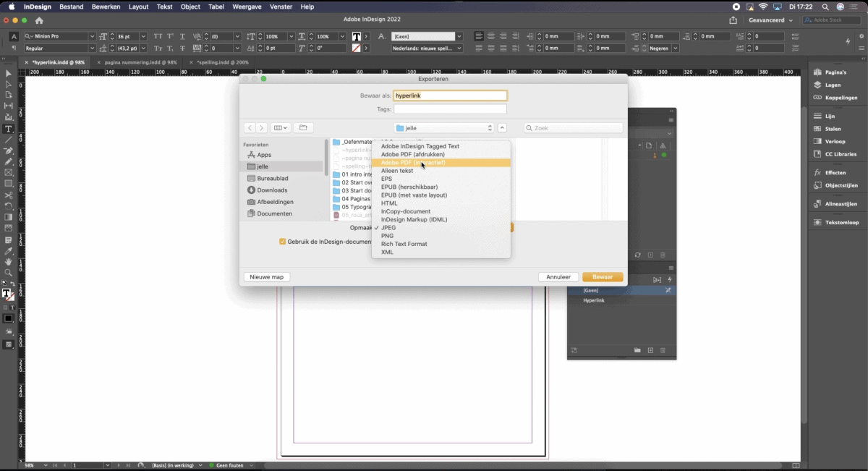
Task: Uncheck Gebruik de InDesign-document option
Action: point(282,242)
